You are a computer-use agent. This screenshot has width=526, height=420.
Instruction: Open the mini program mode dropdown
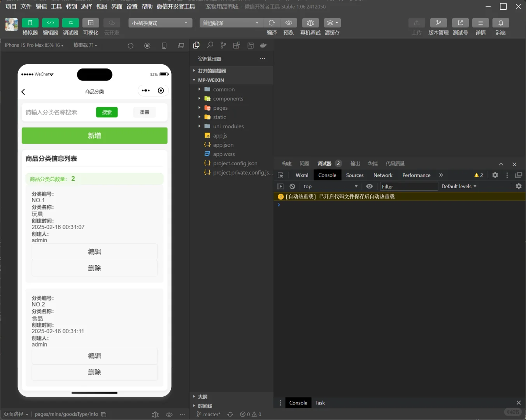pyautogui.click(x=160, y=23)
